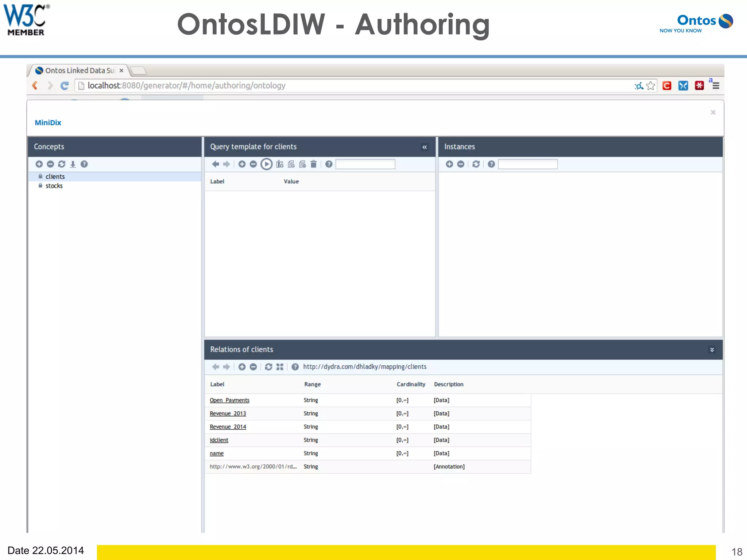
Task: Click the [Annotation] description cell
Action: (x=449, y=467)
